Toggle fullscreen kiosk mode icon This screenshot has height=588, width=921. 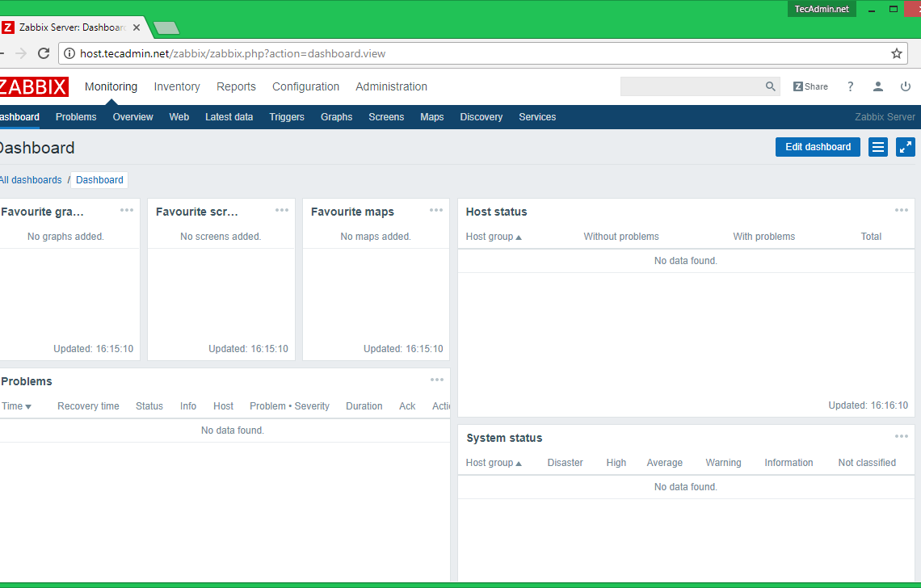pyautogui.click(x=906, y=147)
